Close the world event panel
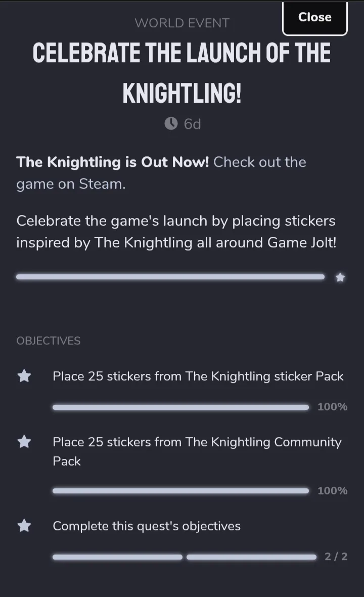The width and height of the screenshot is (364, 597). click(314, 18)
